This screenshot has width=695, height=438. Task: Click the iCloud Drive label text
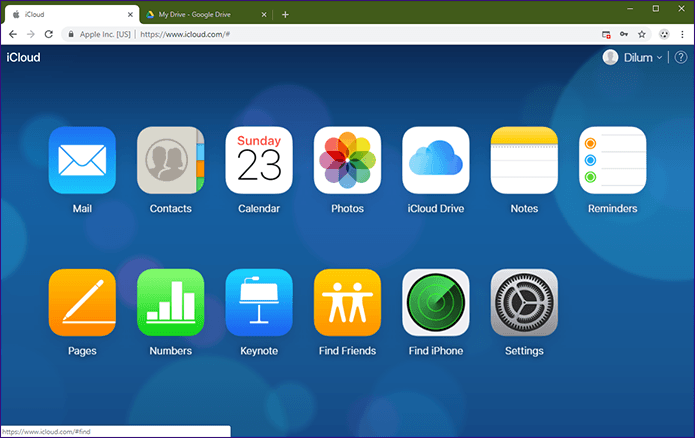pyautogui.click(x=436, y=208)
